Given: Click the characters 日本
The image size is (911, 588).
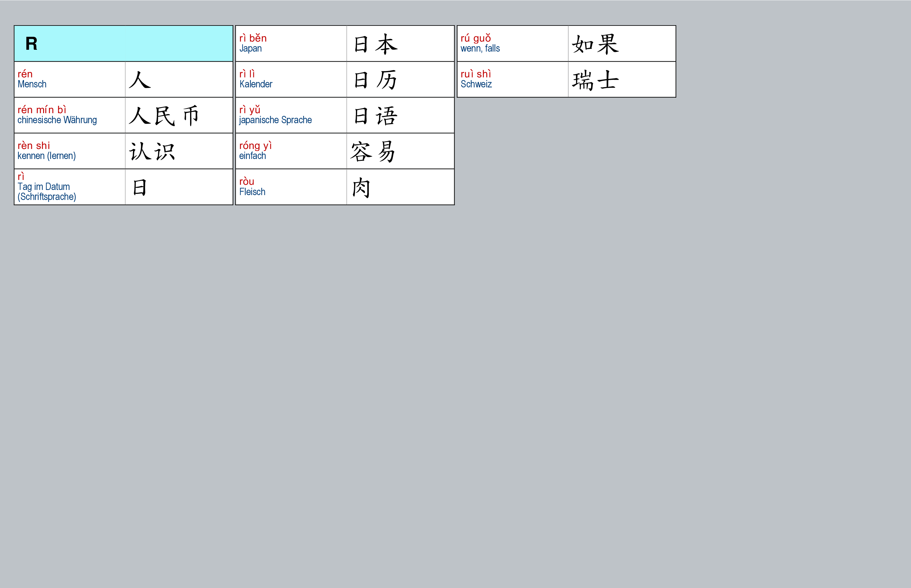Looking at the screenshot, I should (x=376, y=44).
